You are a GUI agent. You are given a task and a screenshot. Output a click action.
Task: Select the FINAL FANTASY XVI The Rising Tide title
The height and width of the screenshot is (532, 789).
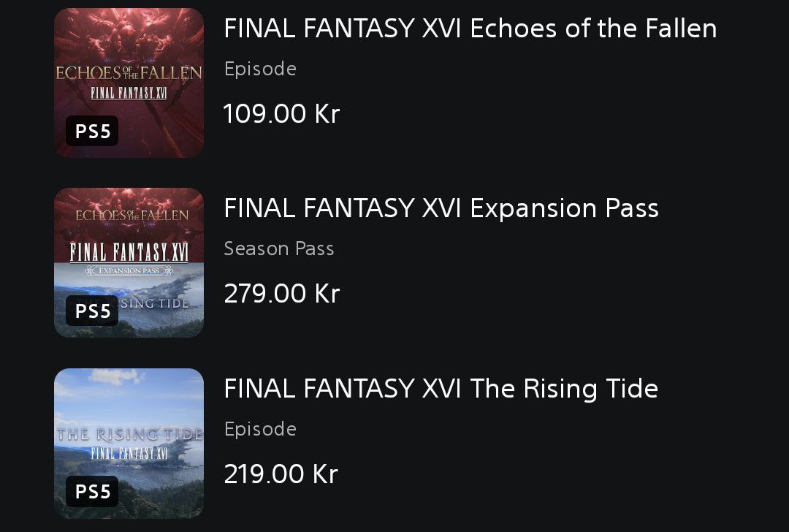[x=441, y=389]
